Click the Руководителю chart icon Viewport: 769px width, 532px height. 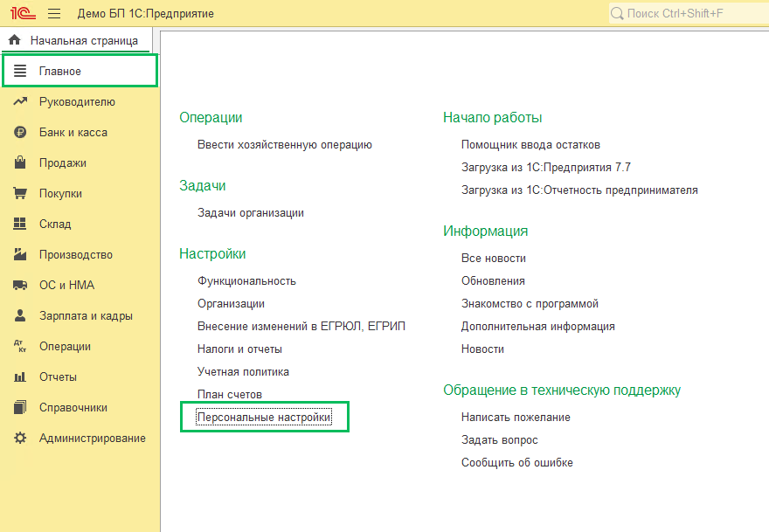(20, 101)
